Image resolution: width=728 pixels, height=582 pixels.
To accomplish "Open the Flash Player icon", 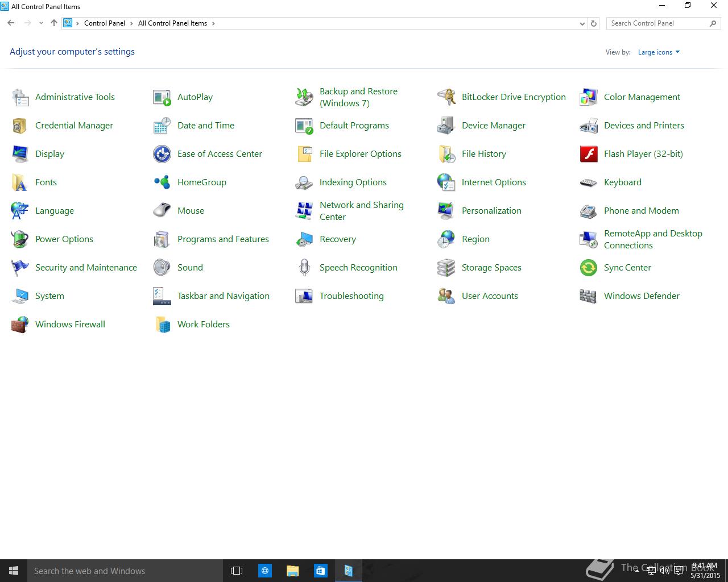I will click(x=589, y=154).
